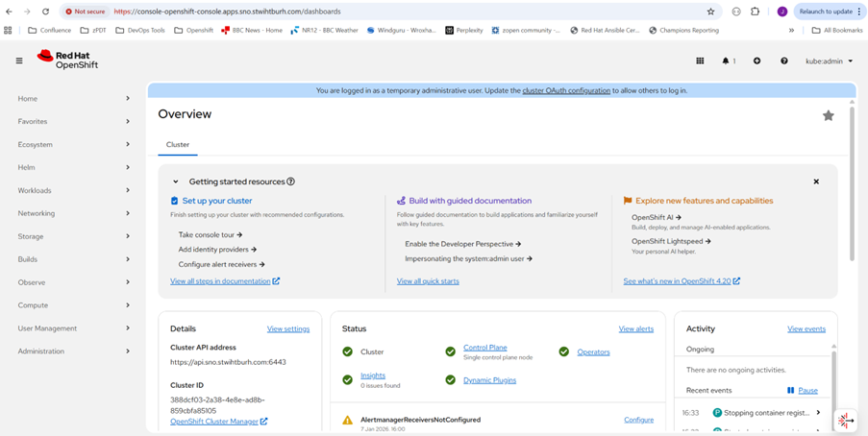The height and width of the screenshot is (436, 868).
Task: Click the browser reload icon
Action: tap(45, 12)
